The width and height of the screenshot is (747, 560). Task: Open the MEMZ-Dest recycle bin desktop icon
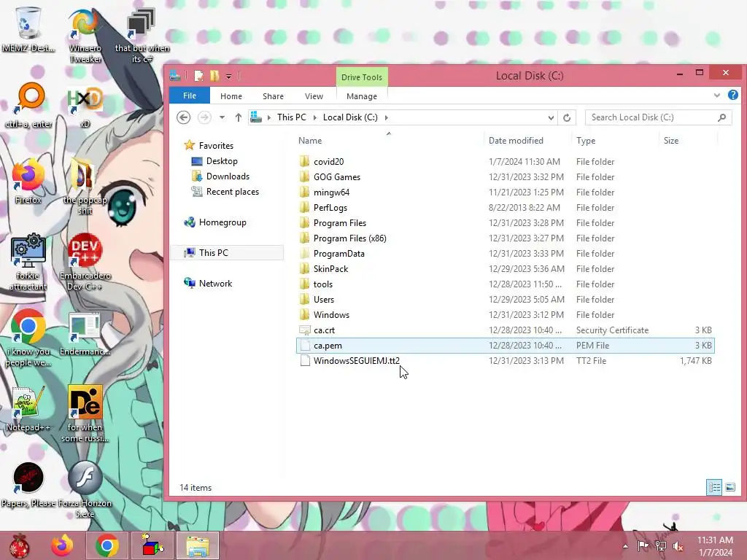click(28, 29)
